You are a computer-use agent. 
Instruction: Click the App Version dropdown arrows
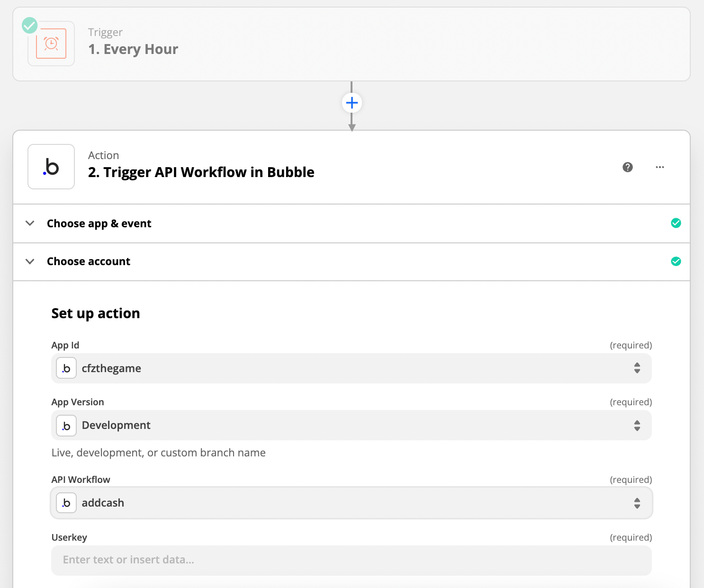[x=637, y=426]
